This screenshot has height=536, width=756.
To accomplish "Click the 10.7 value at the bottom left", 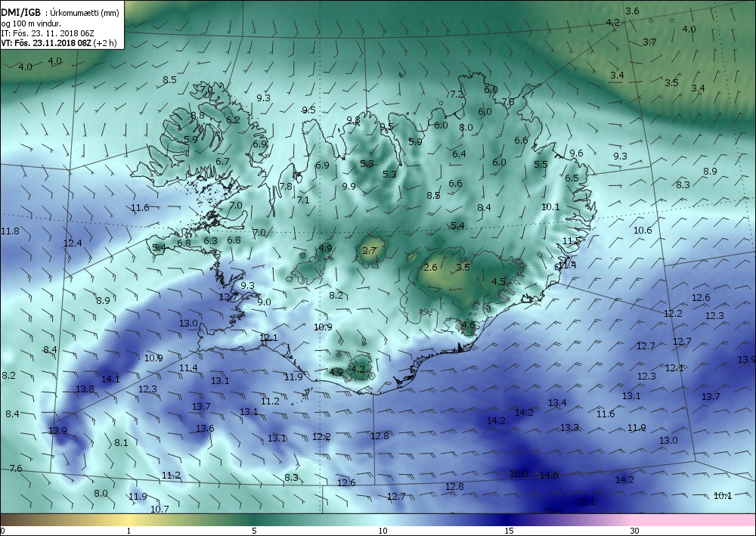I will 160,509.
